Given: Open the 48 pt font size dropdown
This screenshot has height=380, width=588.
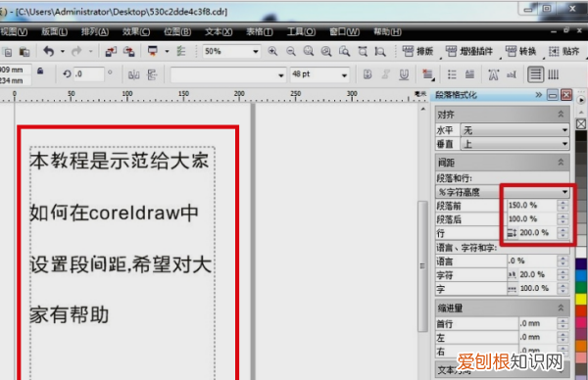Looking at the screenshot, I should (344, 75).
